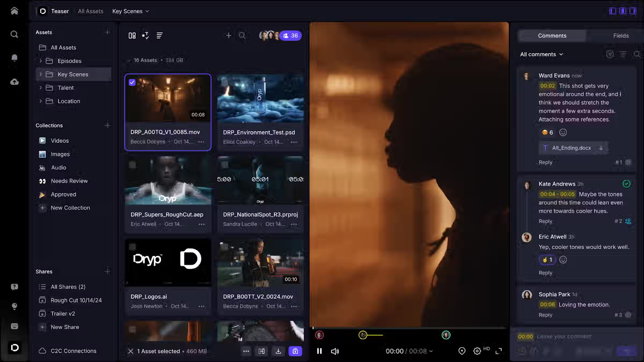644x362 pixels.
Task: Mute the player audio
Action: [335, 351]
